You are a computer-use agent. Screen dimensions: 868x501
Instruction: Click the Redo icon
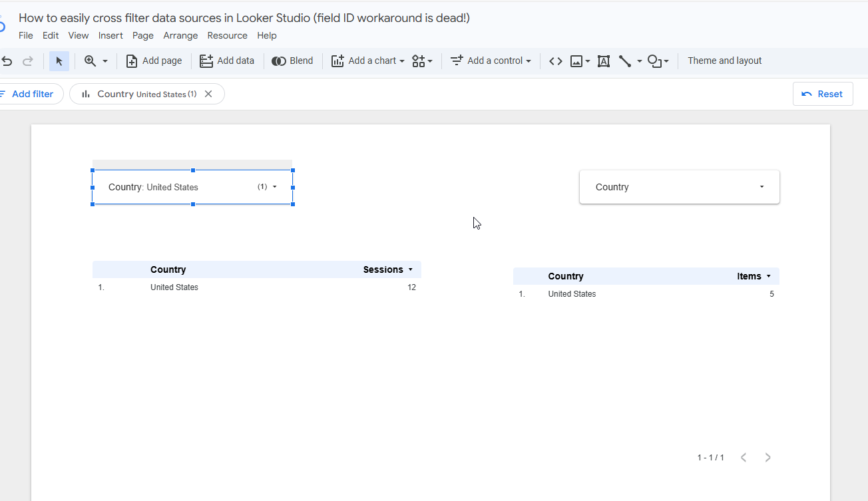pos(27,61)
